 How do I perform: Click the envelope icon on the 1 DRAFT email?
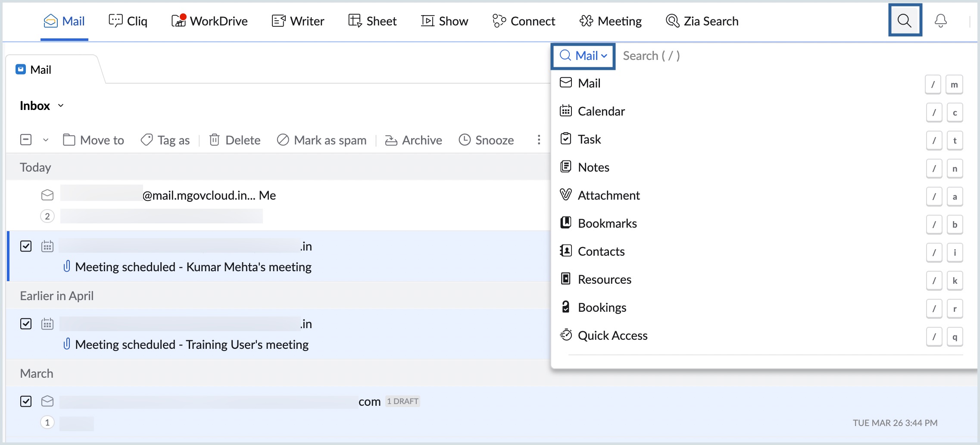[47, 401]
